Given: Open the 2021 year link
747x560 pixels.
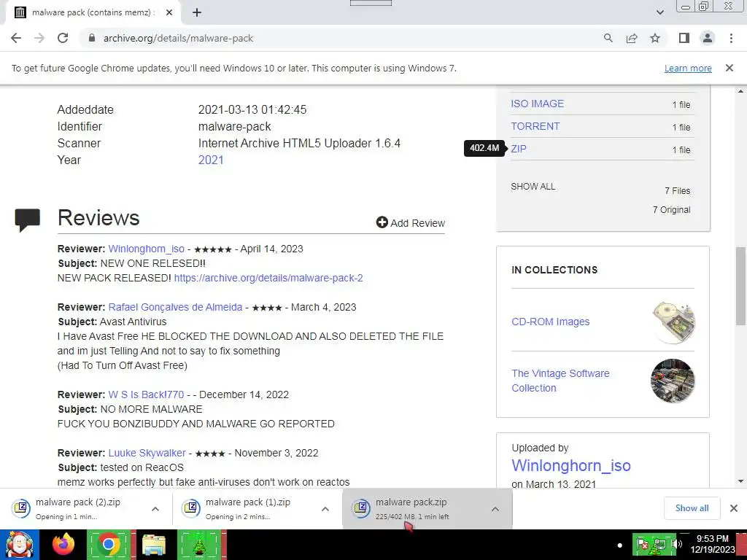Looking at the screenshot, I should click(211, 160).
